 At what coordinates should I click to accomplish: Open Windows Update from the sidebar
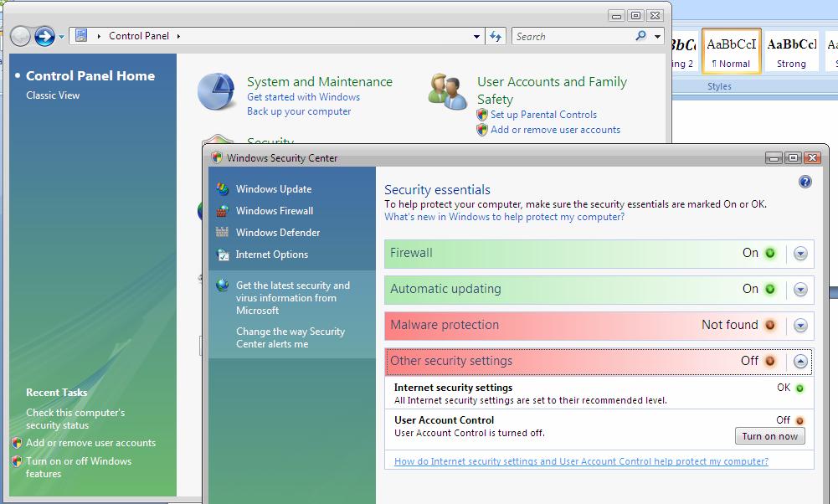[x=274, y=188]
